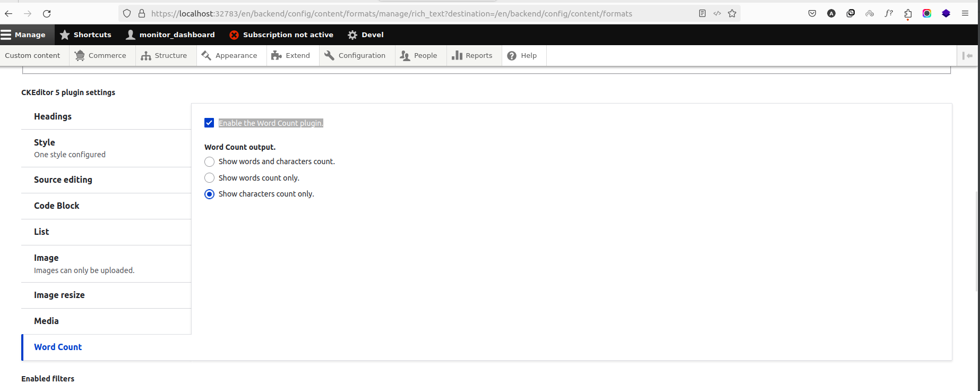The image size is (980, 391).
Task: Switch to the Style settings tab
Action: (106, 148)
